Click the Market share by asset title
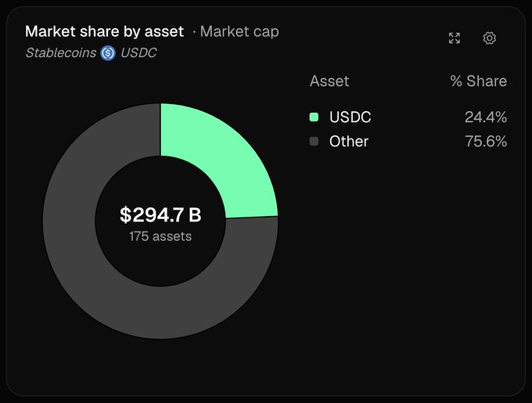532x403 pixels. pos(105,31)
